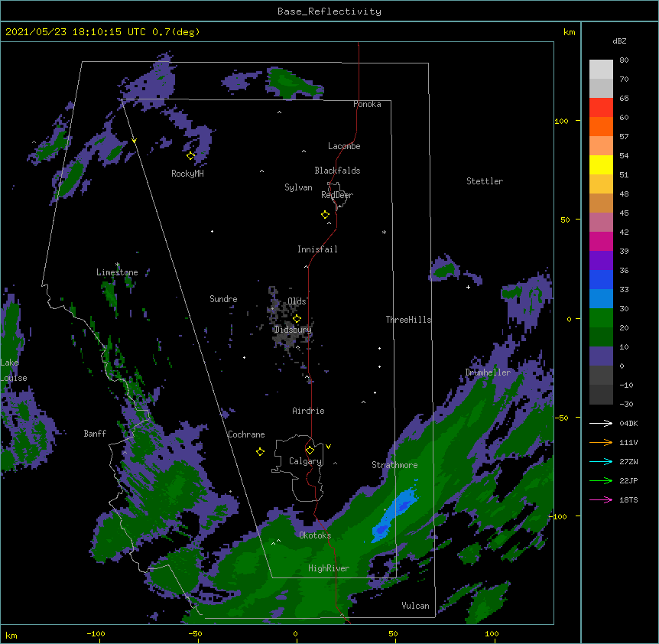This screenshot has height=644, width=659.
Task: Click the 18TS legend label
Action: coord(628,499)
